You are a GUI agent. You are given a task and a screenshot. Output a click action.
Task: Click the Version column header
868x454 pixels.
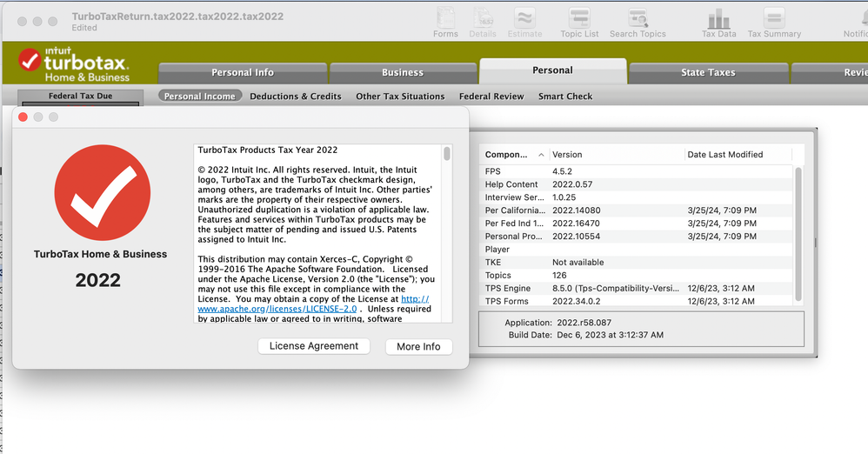(x=617, y=155)
